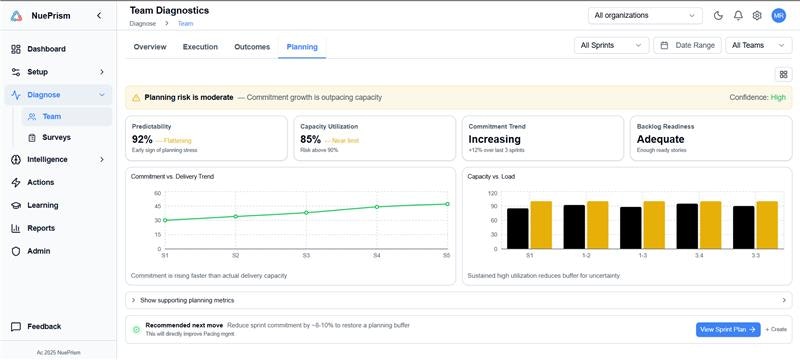
Task: Click the planning risk warning icon
Action: pyautogui.click(x=136, y=98)
